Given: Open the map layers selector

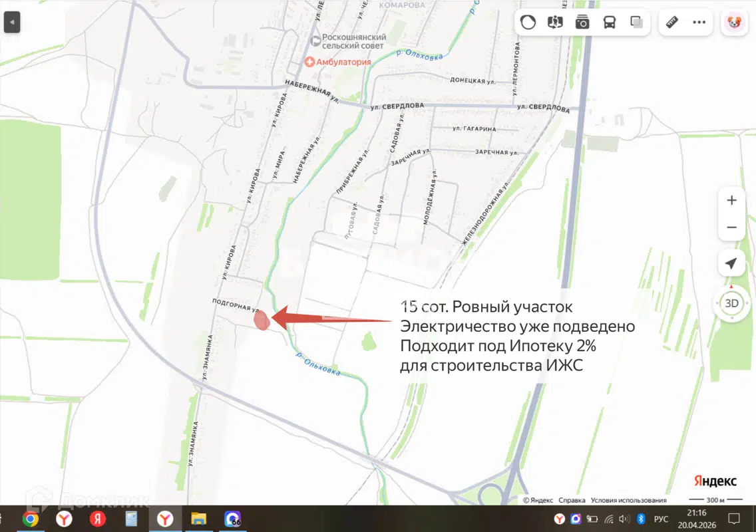Looking at the screenshot, I should (x=637, y=22).
